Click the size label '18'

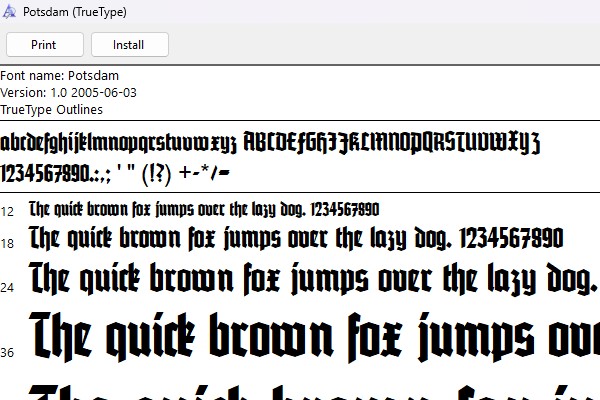7,243
